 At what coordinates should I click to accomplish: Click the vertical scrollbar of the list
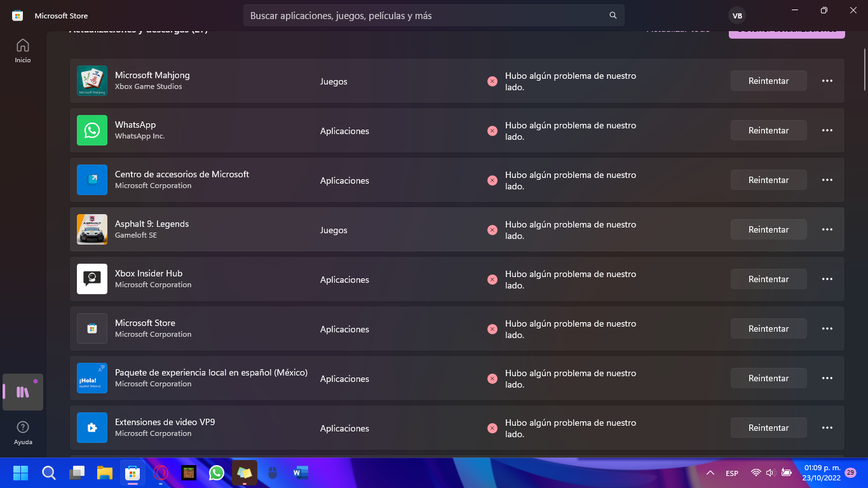click(x=865, y=70)
